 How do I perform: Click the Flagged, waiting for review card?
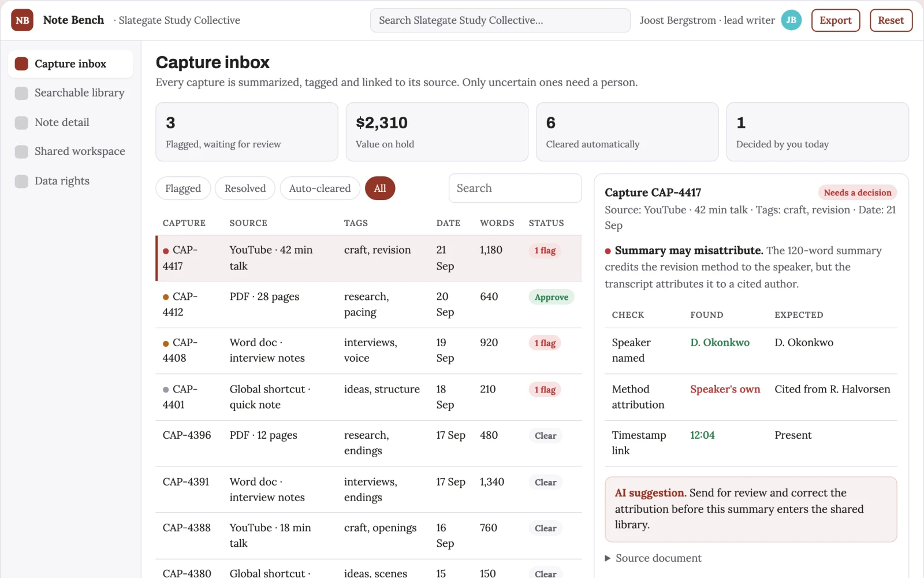coord(247,132)
